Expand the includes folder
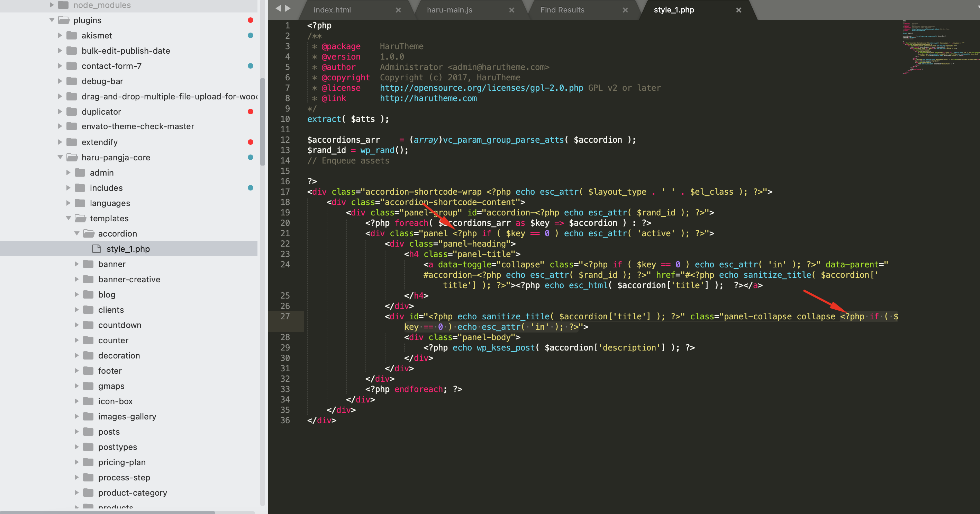 click(x=69, y=188)
